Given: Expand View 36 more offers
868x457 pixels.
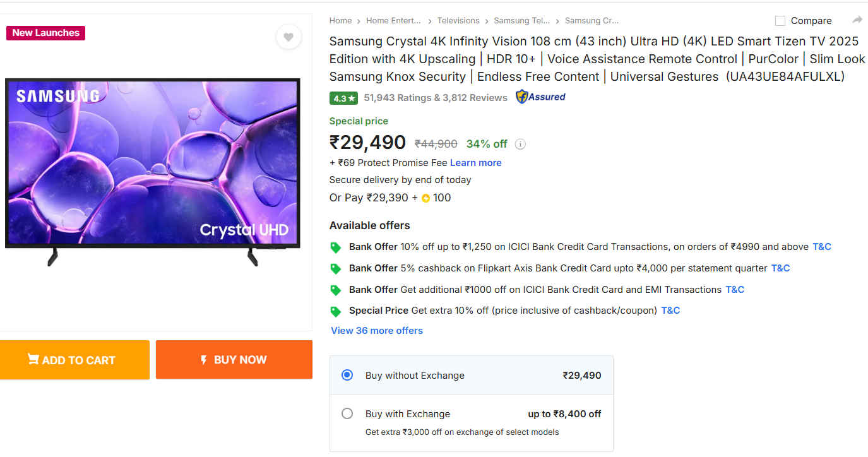Looking at the screenshot, I should 377,331.
